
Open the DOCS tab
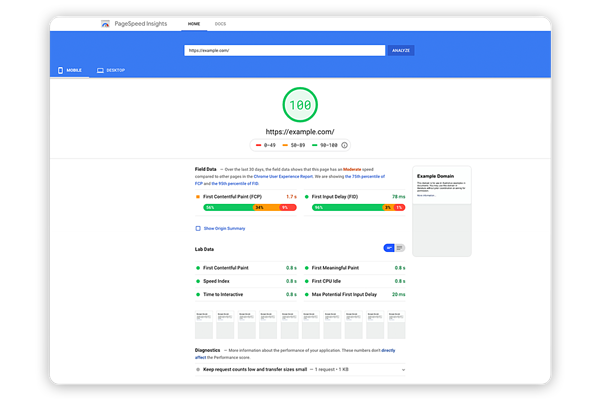(x=220, y=24)
